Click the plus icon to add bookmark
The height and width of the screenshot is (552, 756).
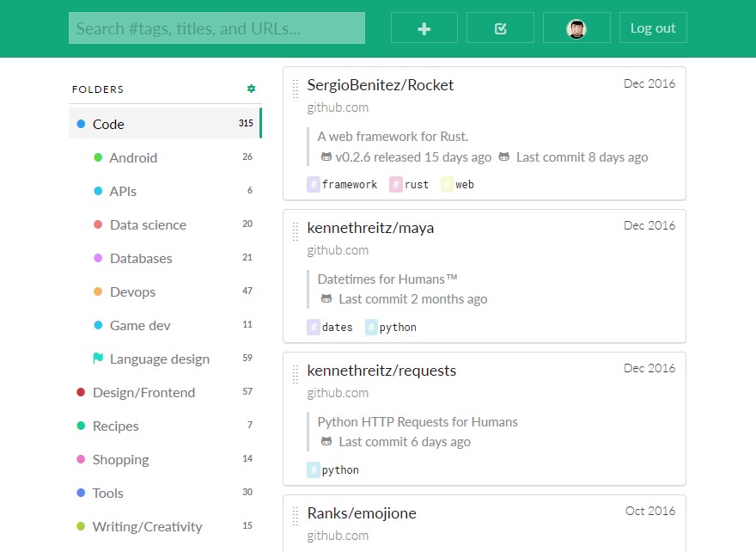[424, 28]
